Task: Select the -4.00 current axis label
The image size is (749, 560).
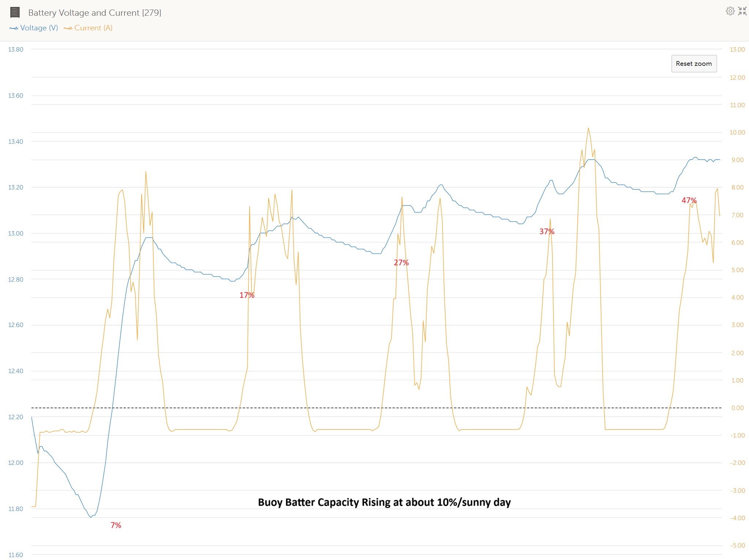Action: [x=737, y=518]
